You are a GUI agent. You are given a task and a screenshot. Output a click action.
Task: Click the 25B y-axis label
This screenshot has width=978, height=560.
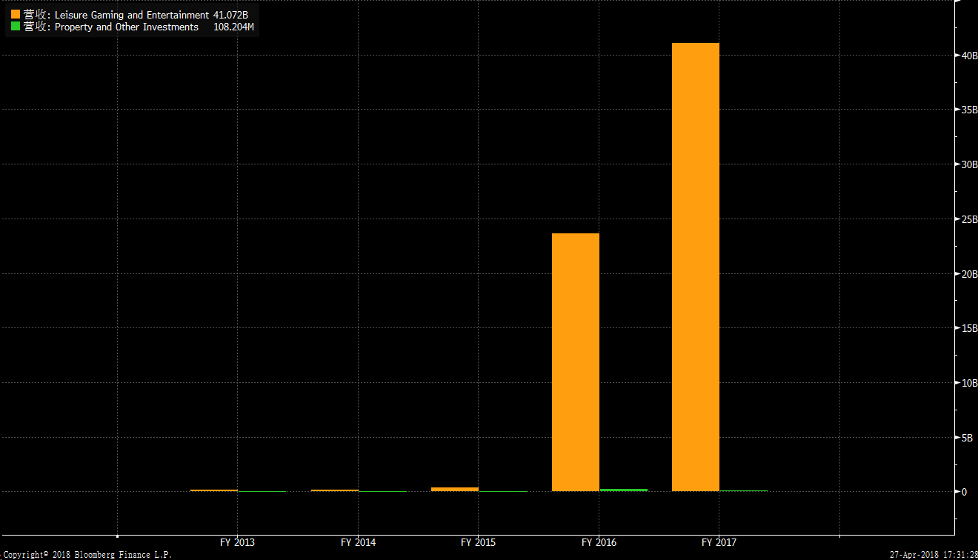click(969, 219)
